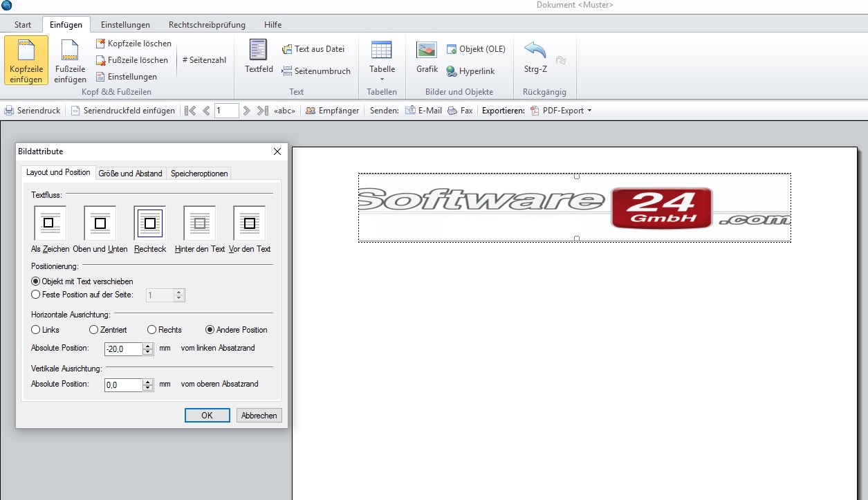Screen dimensions: 868x500
Task: Increase horizontal absolute position value
Action: point(148,346)
